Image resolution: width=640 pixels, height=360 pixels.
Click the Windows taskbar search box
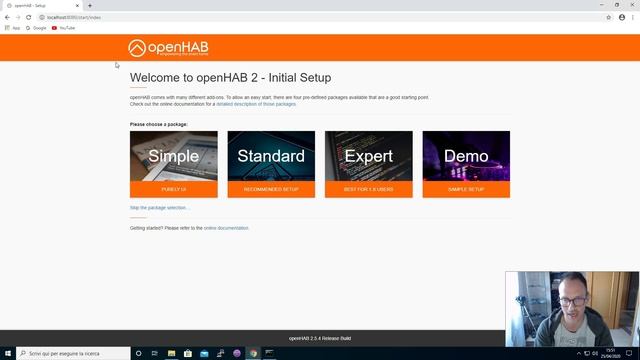point(73,353)
